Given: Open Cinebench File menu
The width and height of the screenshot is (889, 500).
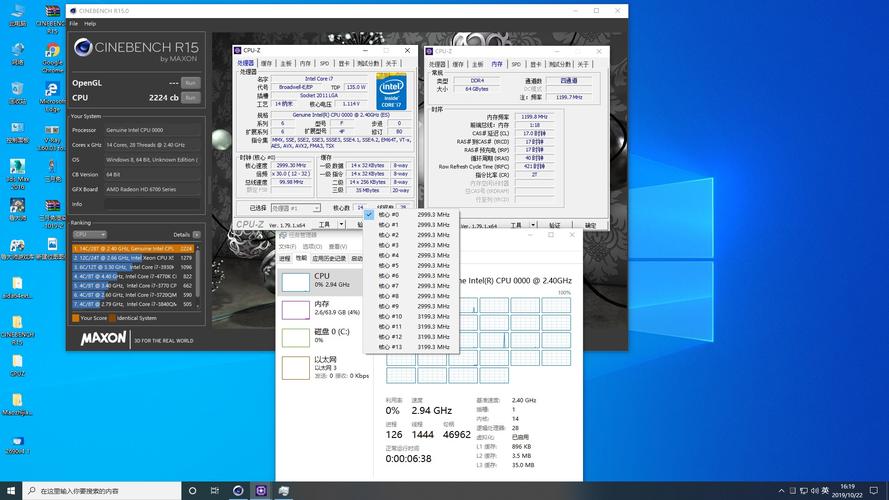Looking at the screenshot, I should tap(74, 24).
